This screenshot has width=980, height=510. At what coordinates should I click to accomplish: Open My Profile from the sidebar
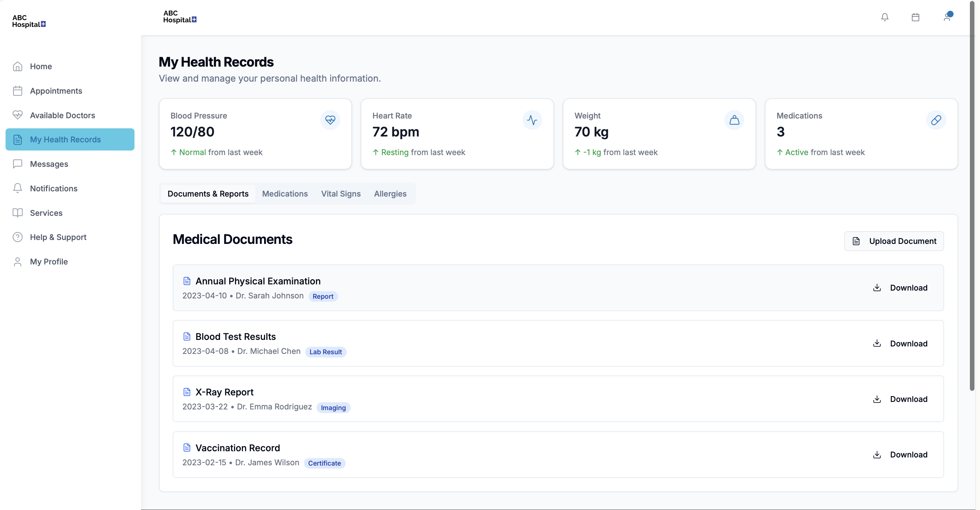tap(49, 262)
